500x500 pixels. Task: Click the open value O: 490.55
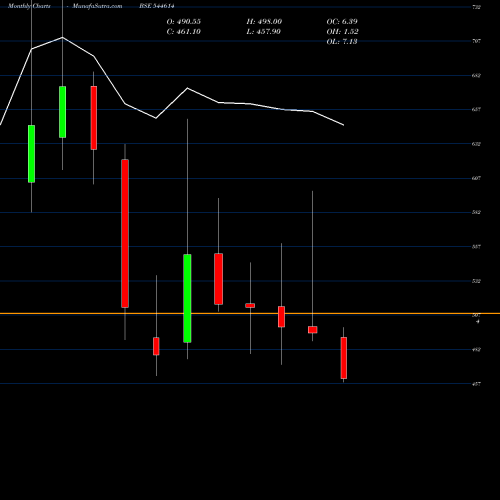(184, 22)
